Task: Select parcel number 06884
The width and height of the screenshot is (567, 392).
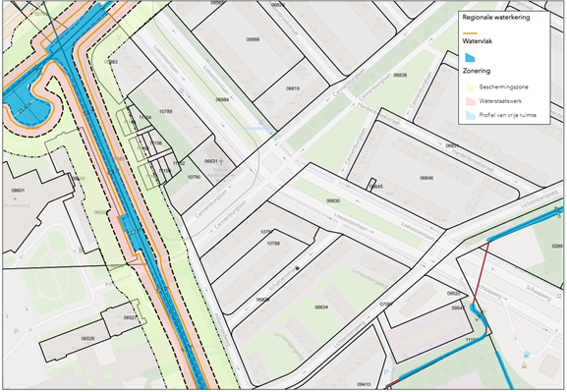Action: click(222, 100)
